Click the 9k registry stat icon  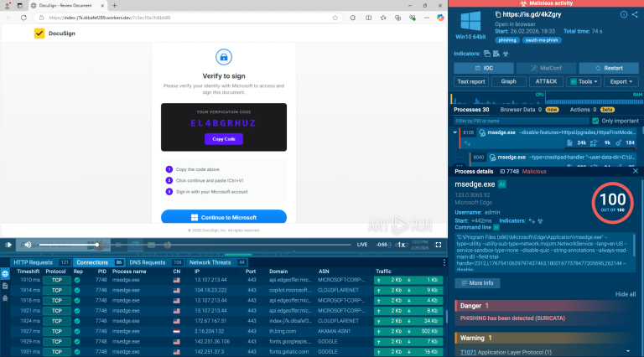(x=594, y=142)
